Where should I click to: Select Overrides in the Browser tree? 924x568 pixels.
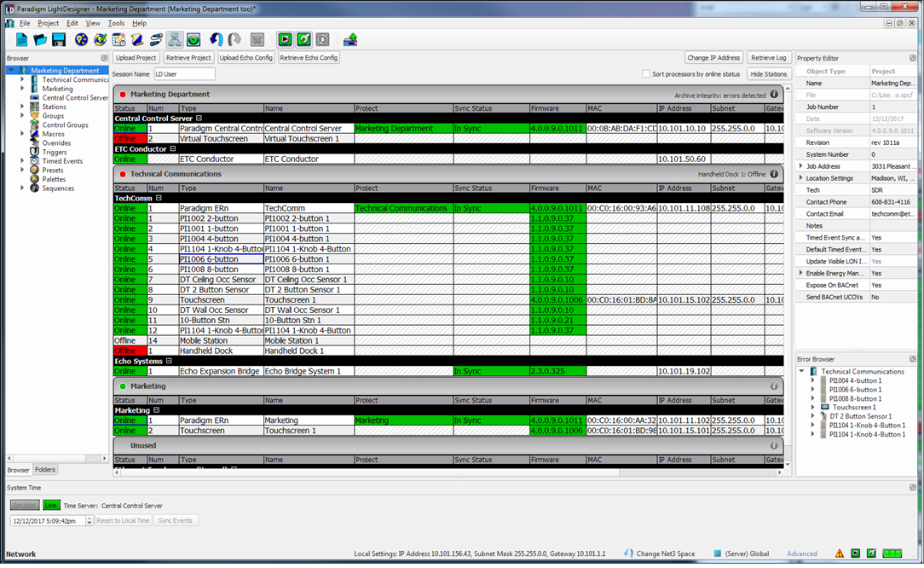click(x=56, y=142)
